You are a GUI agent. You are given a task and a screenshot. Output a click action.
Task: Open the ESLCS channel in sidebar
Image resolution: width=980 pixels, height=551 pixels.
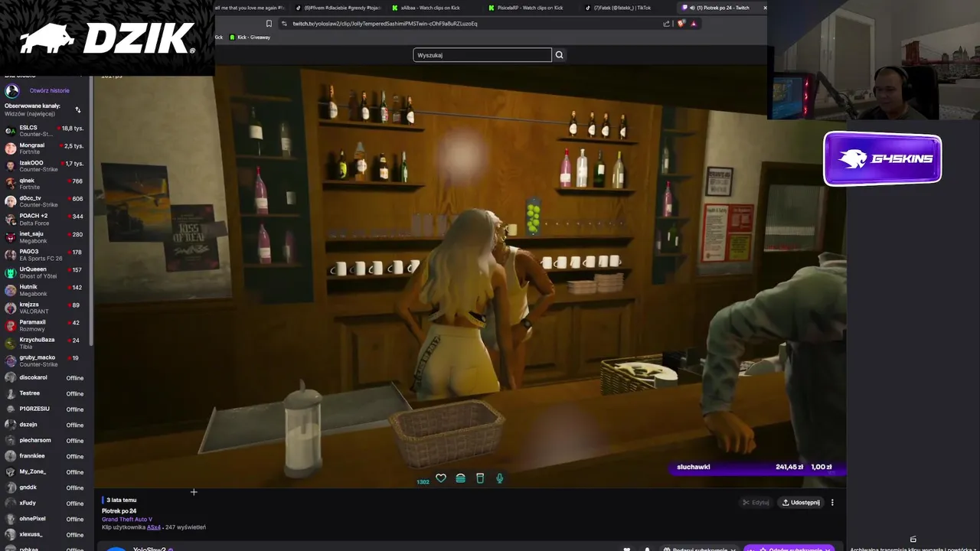46,131
